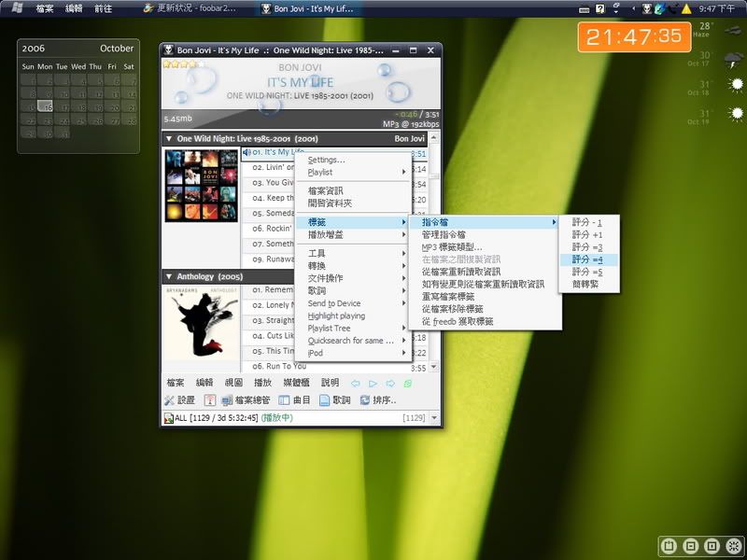The height and width of the screenshot is (560, 747).
Task: Click the keyboard icon in top panel
Action: 585,9
